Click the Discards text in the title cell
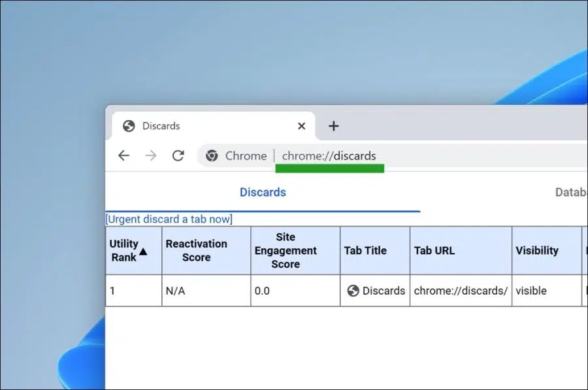Screen dimensions: 588x390 pos(384,291)
